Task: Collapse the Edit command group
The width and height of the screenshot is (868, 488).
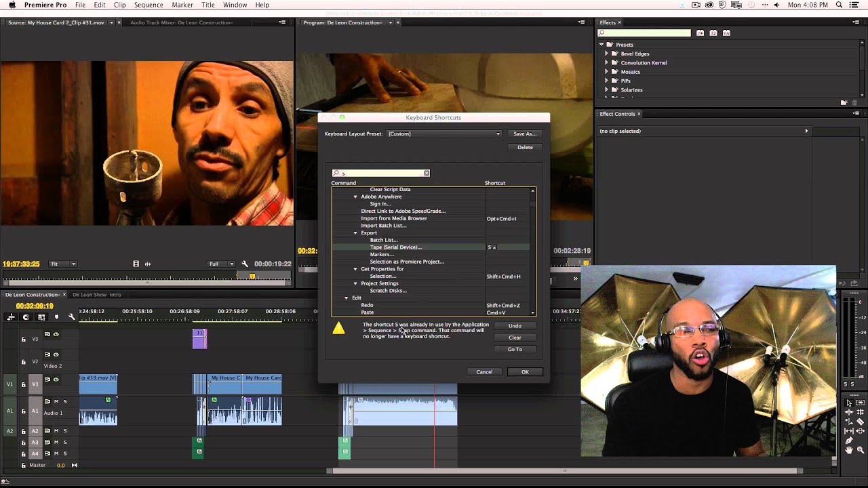Action: coord(346,298)
